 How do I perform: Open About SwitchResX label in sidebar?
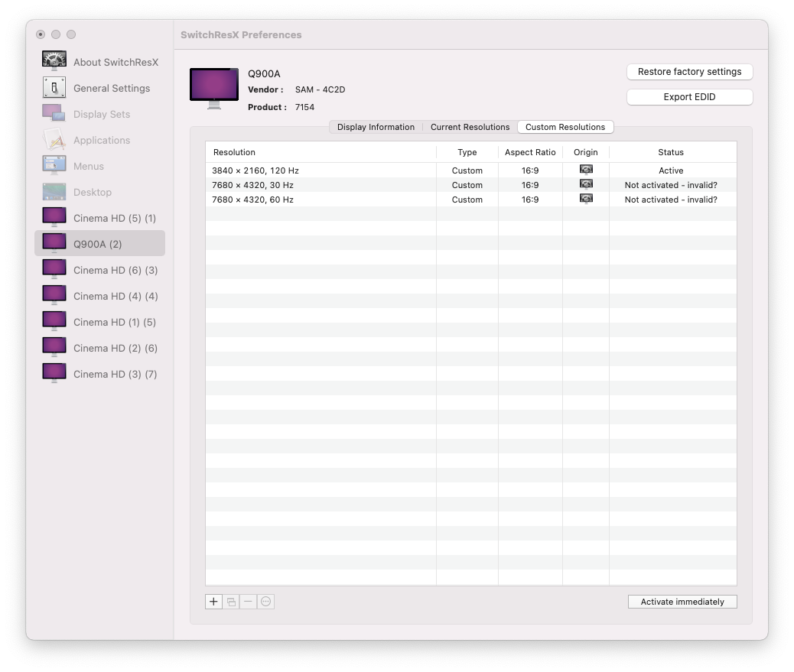[x=116, y=62]
